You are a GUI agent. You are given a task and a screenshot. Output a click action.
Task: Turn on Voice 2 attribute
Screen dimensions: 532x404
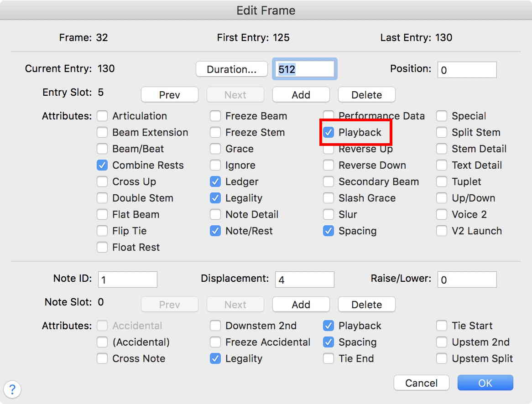click(x=442, y=215)
